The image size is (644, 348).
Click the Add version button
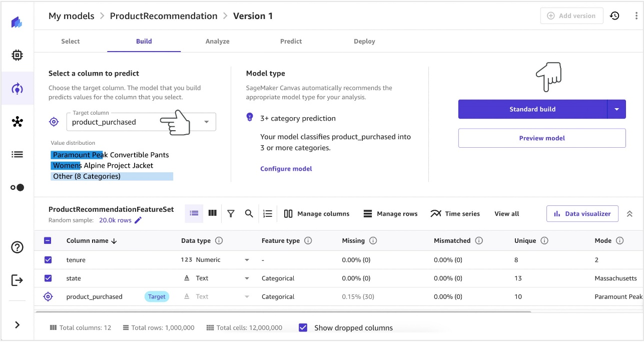click(x=571, y=16)
